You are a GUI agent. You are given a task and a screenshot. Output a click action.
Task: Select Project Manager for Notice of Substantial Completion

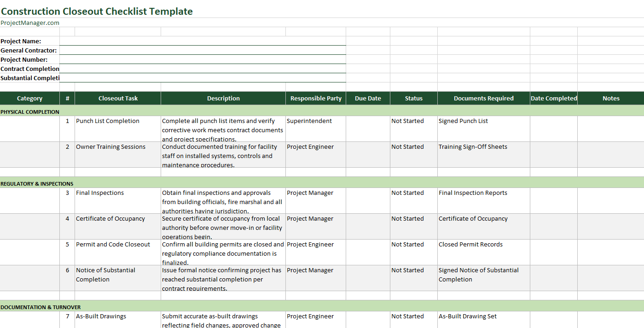[316, 278]
